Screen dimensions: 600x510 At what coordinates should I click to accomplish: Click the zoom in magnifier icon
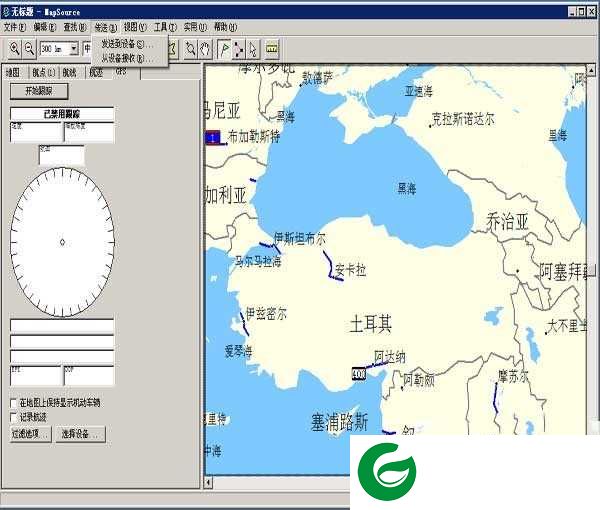click(15, 49)
